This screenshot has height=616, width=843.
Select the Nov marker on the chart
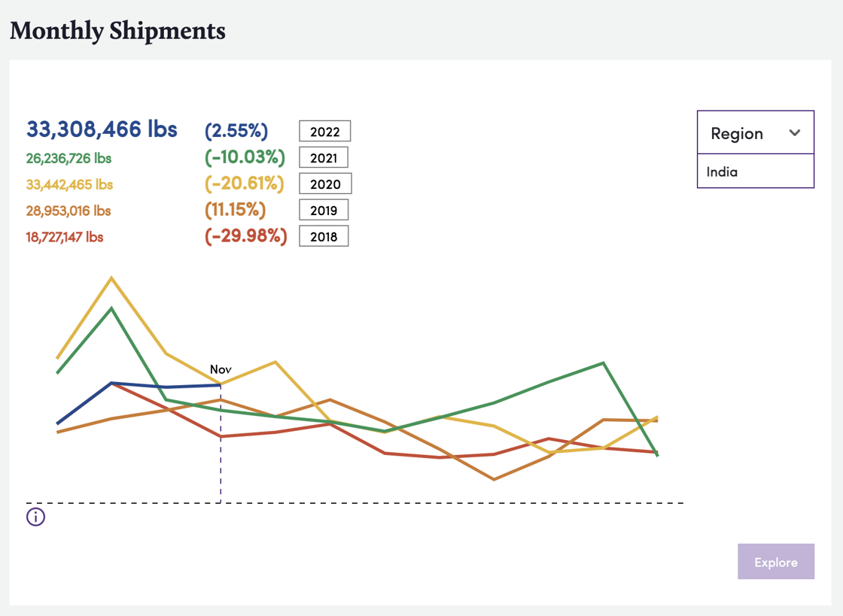click(x=220, y=369)
